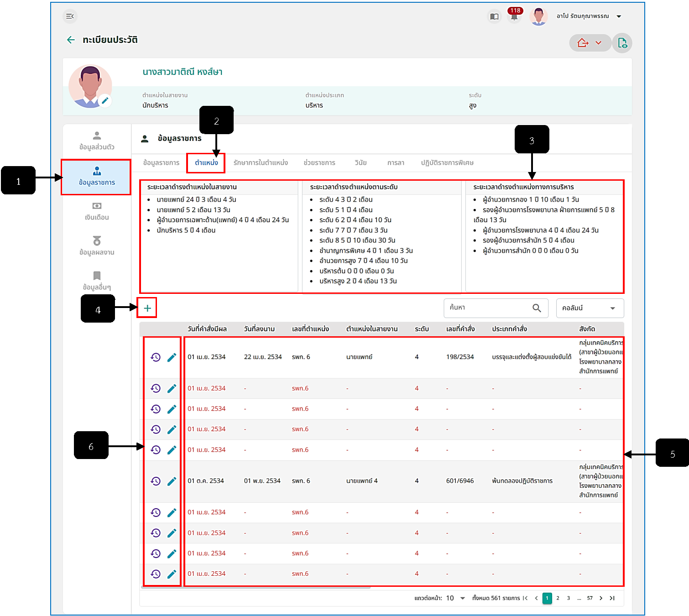The height and width of the screenshot is (616, 689).
Task: Edit the profile picture pencil badge
Action: (x=105, y=100)
